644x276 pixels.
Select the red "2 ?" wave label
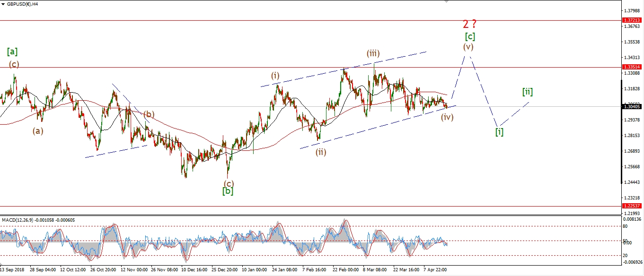(469, 24)
